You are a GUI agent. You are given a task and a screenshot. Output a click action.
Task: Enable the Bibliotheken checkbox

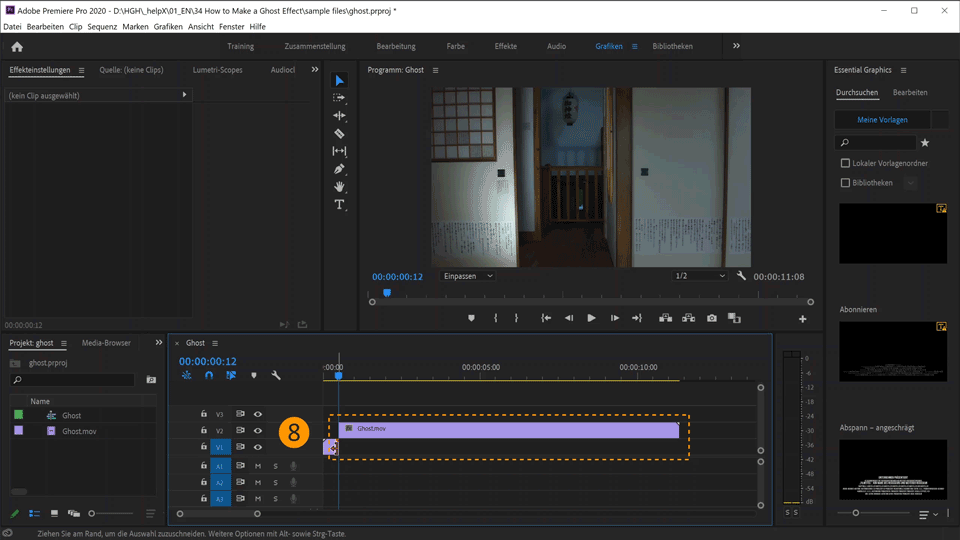(x=845, y=183)
